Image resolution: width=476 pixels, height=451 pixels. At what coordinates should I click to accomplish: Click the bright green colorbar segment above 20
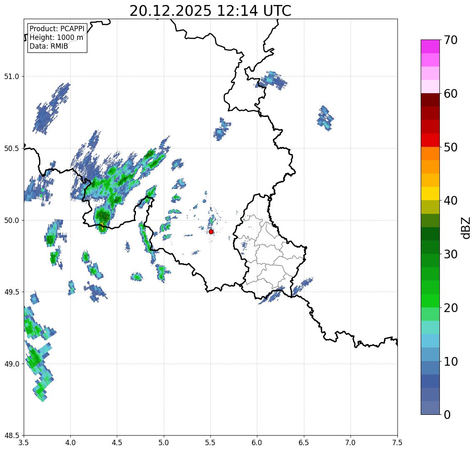430,300
